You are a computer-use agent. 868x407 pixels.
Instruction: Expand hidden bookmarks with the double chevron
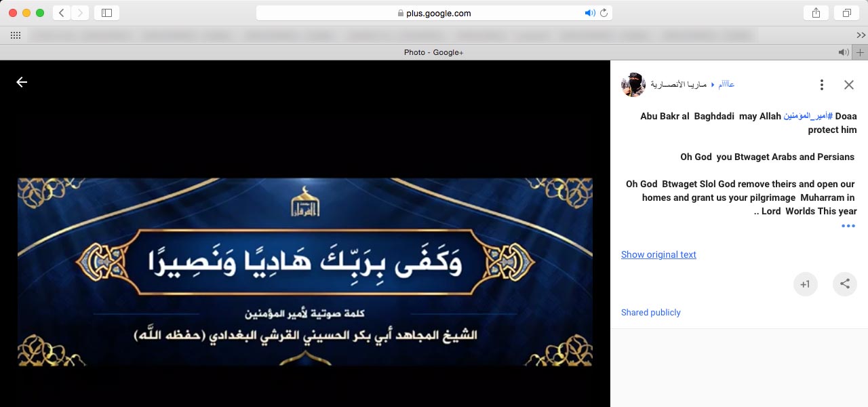[x=861, y=35]
